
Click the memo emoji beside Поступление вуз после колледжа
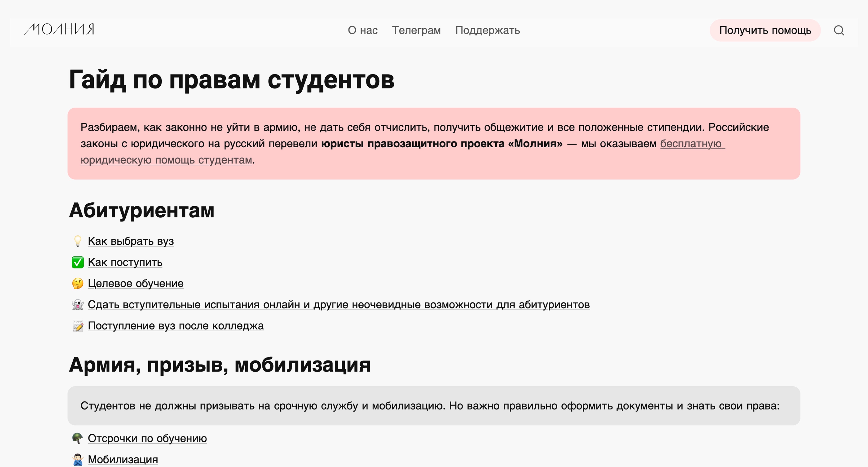point(78,326)
